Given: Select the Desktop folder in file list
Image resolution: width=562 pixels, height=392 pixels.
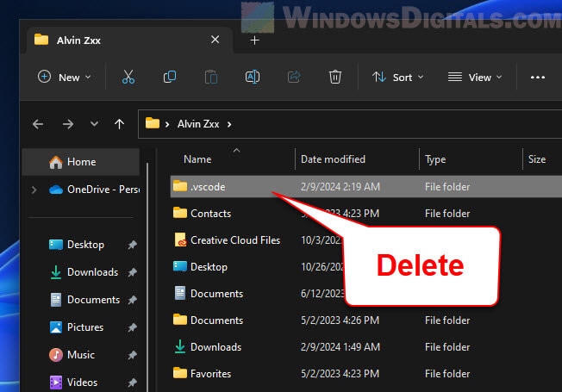Looking at the screenshot, I should [209, 267].
